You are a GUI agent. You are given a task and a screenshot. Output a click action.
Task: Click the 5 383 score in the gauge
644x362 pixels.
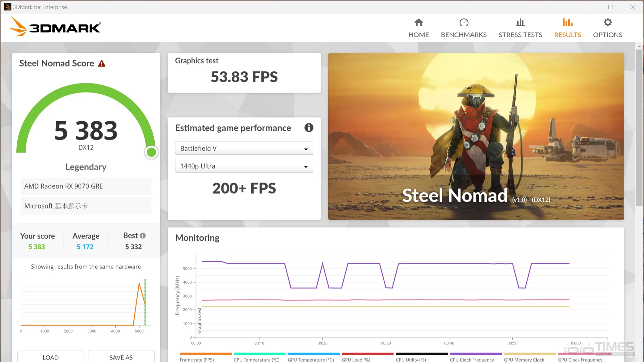pos(86,131)
